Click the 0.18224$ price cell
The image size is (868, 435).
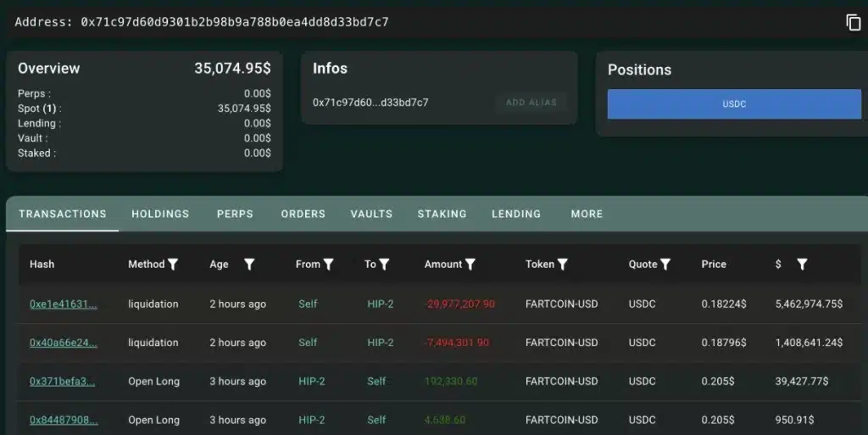724,304
